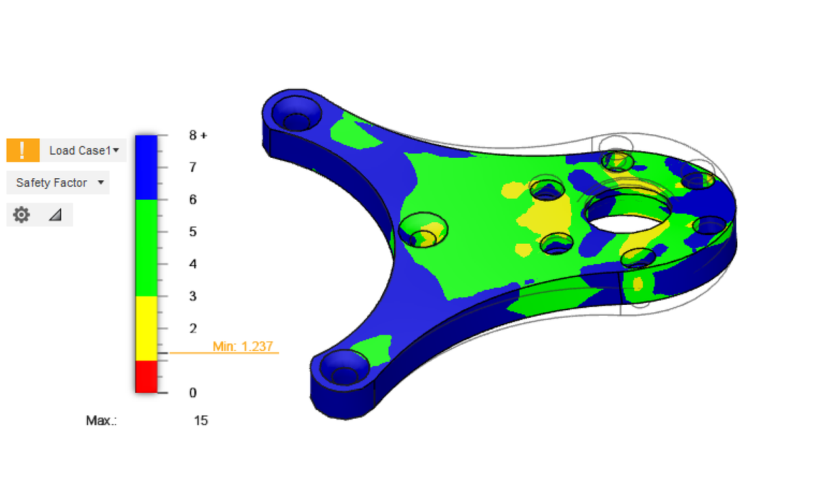Image resolution: width=813 pixels, height=504 pixels.
Task: Open the Safety Factor result type dropdown
Action: [58, 183]
